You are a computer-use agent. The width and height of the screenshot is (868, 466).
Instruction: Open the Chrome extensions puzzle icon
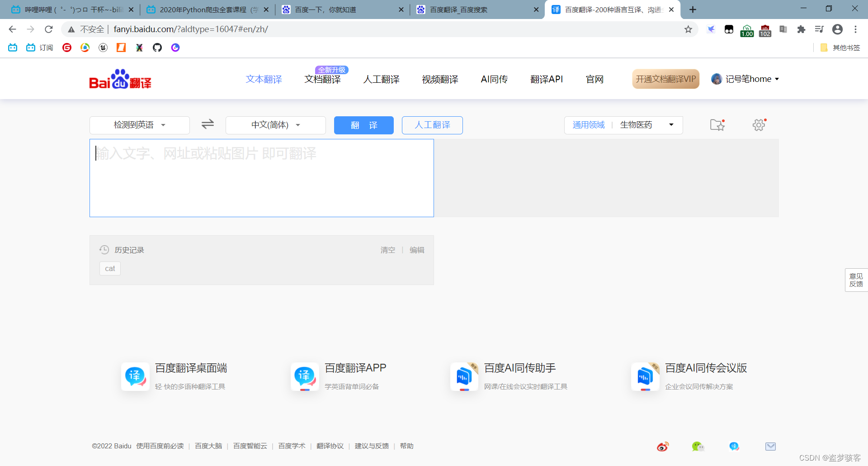coord(801,29)
